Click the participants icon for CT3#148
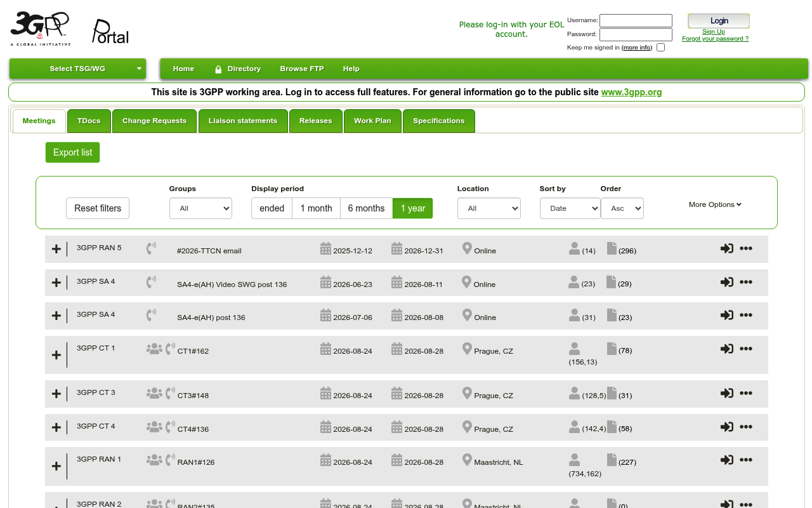812x508 pixels. [x=574, y=393]
